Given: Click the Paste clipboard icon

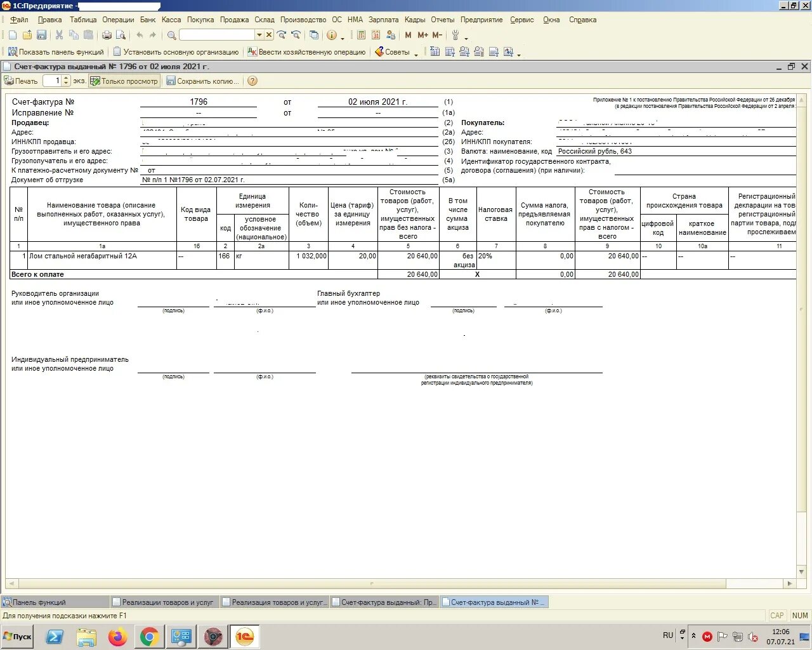Looking at the screenshot, I should point(89,36).
